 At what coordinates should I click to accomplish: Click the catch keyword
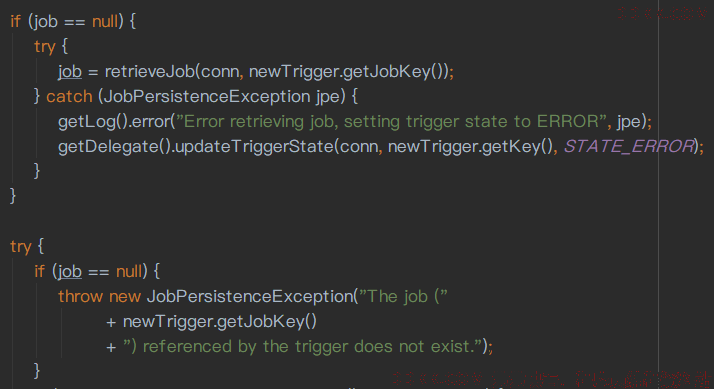tap(69, 97)
